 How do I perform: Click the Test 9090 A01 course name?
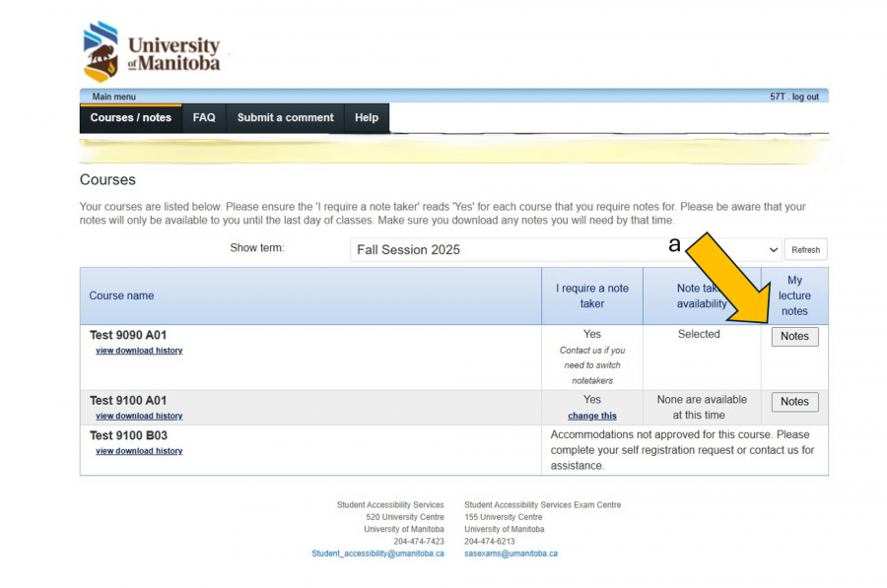(x=128, y=335)
